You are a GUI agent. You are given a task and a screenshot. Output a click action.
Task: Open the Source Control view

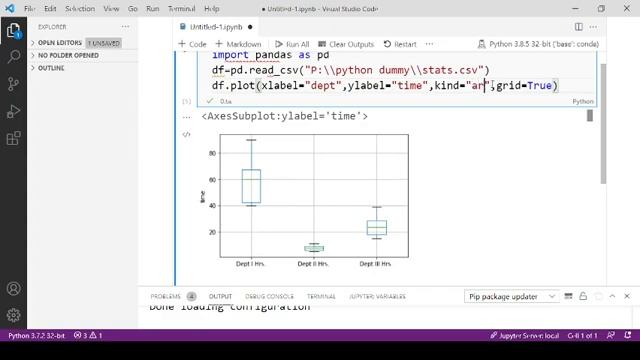pos(13,84)
